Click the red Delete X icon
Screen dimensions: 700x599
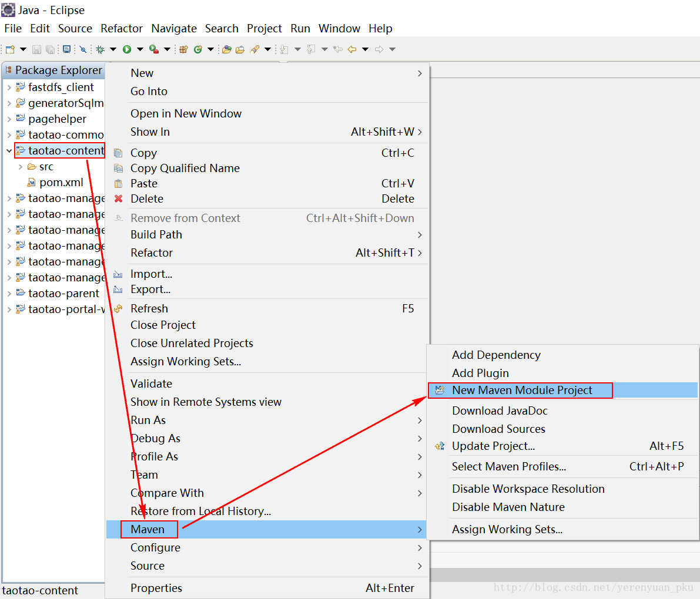(118, 198)
